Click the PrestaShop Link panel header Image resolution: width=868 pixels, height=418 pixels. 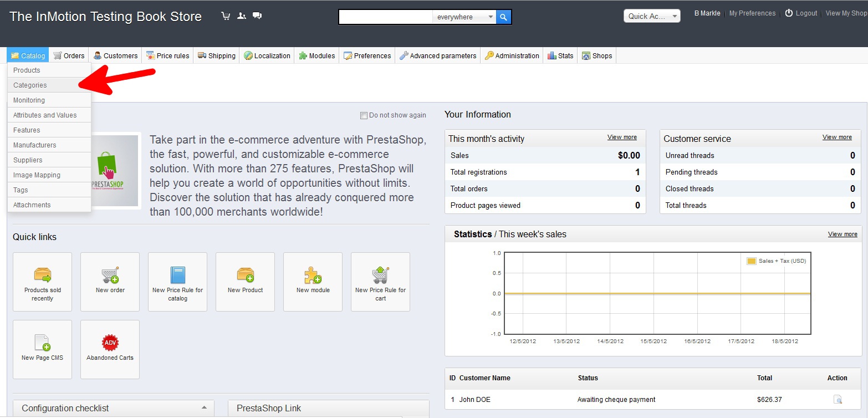pos(329,408)
